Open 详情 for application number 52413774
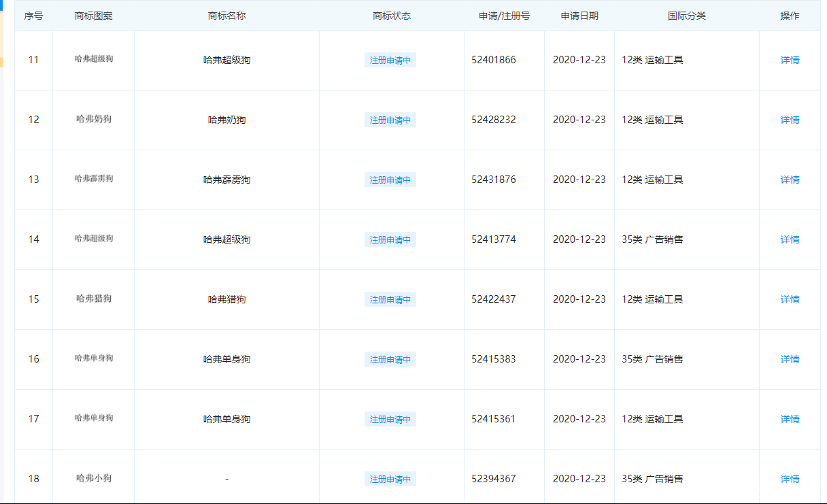Image resolution: width=827 pixels, height=504 pixels. click(790, 239)
